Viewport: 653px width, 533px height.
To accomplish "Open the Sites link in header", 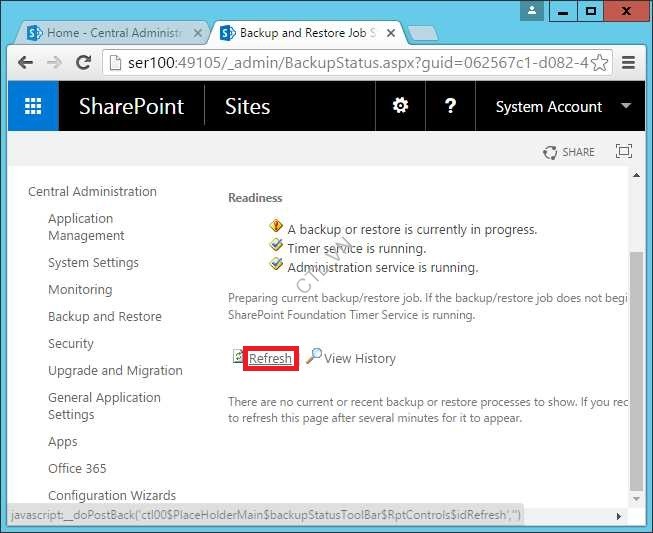I will (x=247, y=106).
